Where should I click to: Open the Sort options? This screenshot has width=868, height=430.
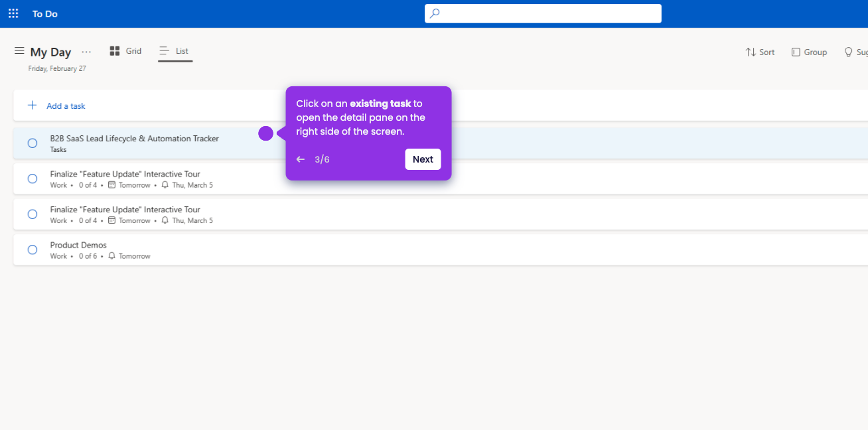click(760, 52)
